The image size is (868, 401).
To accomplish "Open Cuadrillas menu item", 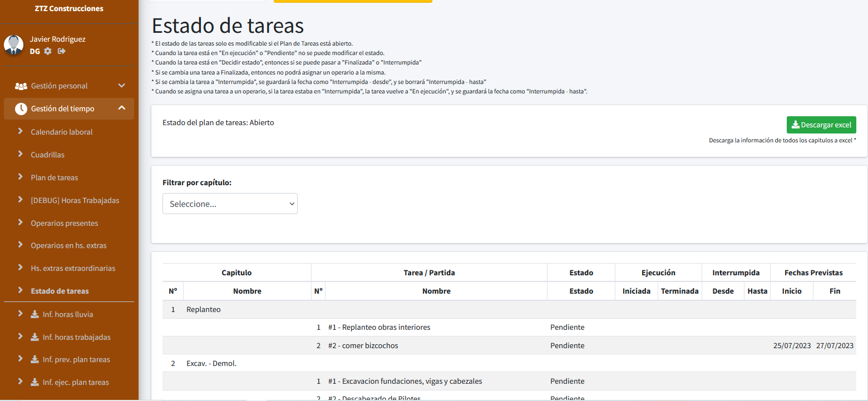I will (48, 155).
